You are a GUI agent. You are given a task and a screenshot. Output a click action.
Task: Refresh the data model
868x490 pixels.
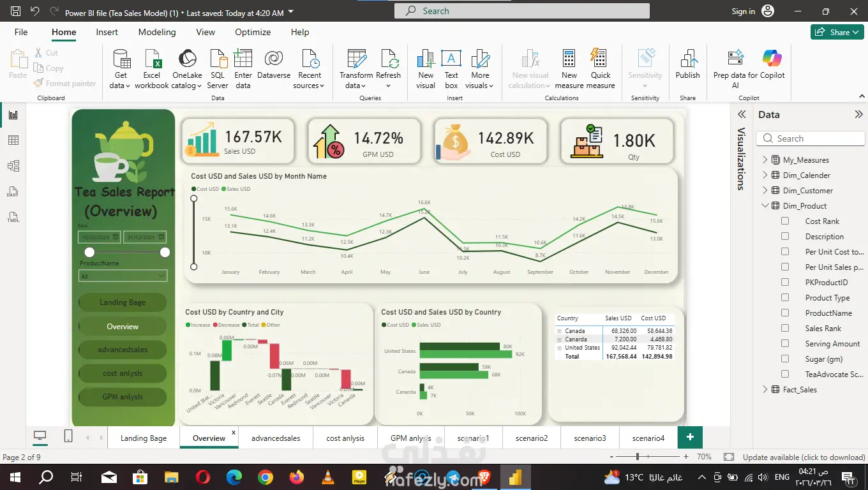click(389, 69)
